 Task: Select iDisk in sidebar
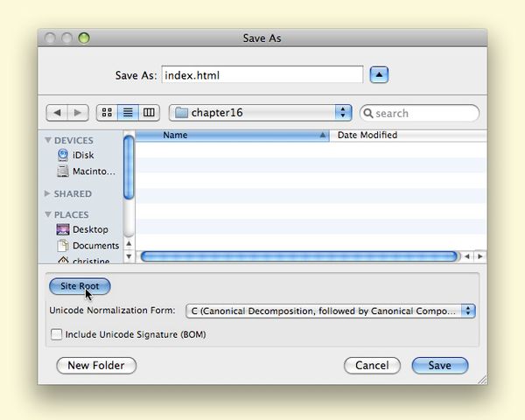(82, 155)
